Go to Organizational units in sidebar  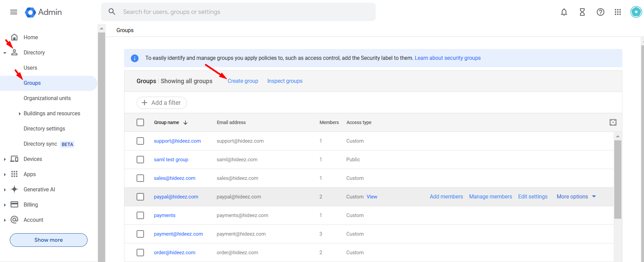pos(47,98)
